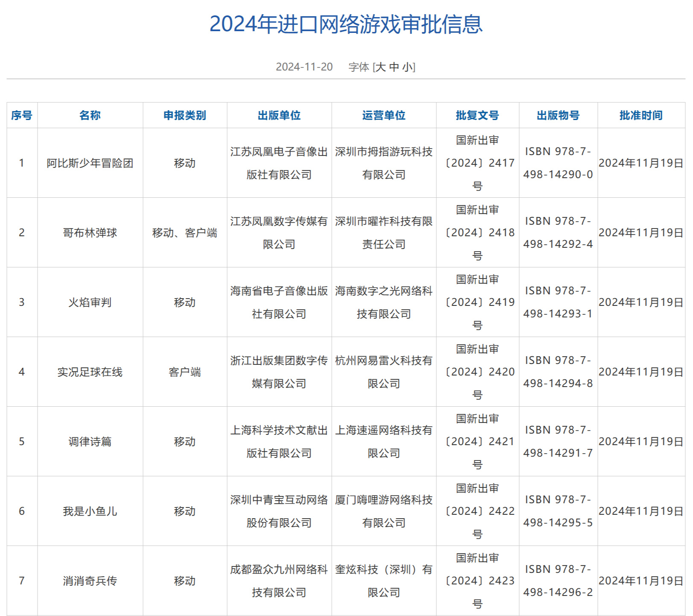The height and width of the screenshot is (616, 693).
Task: Click publisher 江苏凤凰电子音像出版社有限公司
Action: [279, 163]
